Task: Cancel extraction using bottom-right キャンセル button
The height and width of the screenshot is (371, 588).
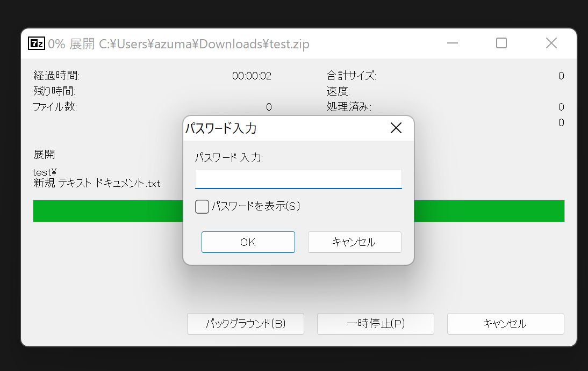Action: 505,324
